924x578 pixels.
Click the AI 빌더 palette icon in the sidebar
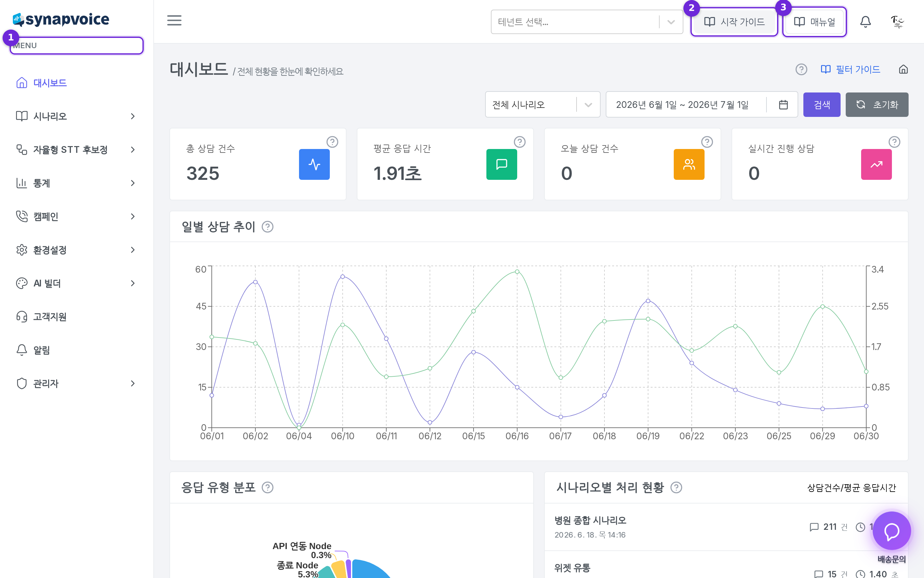[x=22, y=283]
